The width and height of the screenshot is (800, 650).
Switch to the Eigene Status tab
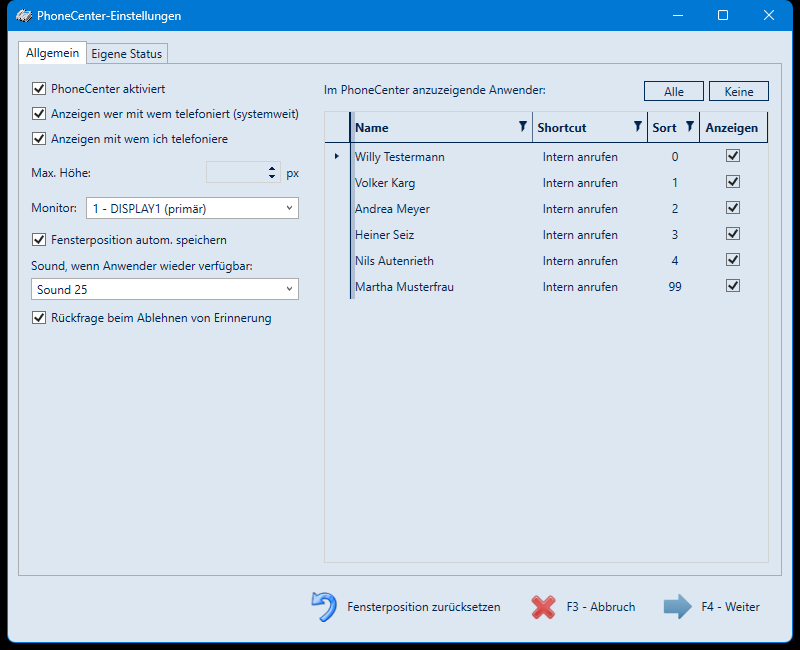(x=127, y=54)
